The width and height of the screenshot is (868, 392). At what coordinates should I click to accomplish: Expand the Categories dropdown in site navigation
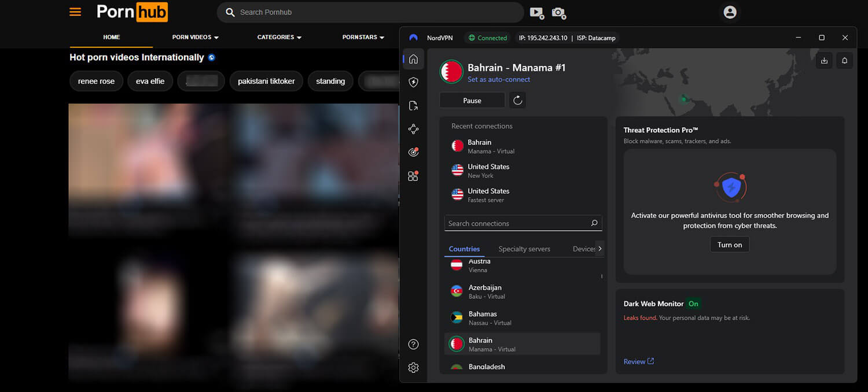click(279, 37)
